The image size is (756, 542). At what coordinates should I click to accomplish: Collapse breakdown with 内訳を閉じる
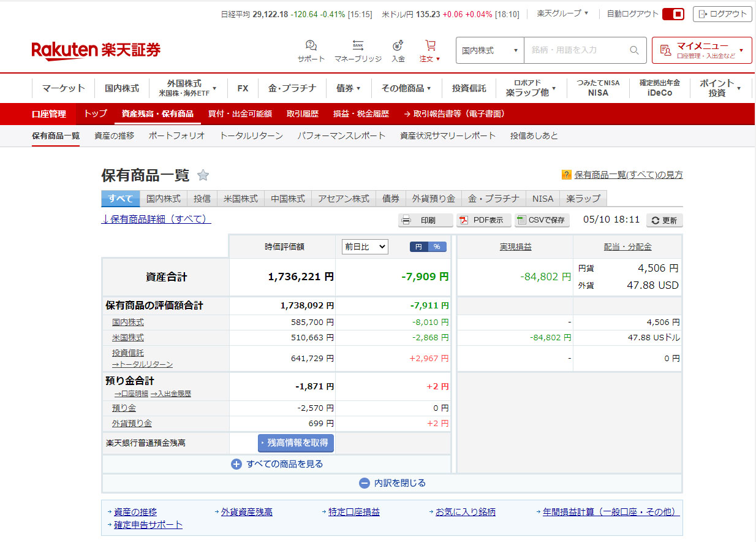(392, 483)
